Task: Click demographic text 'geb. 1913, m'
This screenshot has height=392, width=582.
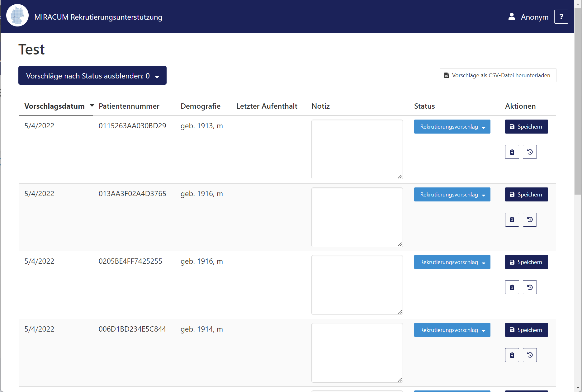Action: point(202,126)
